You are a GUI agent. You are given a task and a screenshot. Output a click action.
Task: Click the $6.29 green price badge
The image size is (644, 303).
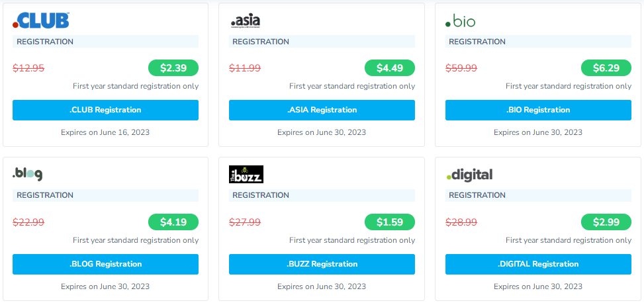pos(606,67)
